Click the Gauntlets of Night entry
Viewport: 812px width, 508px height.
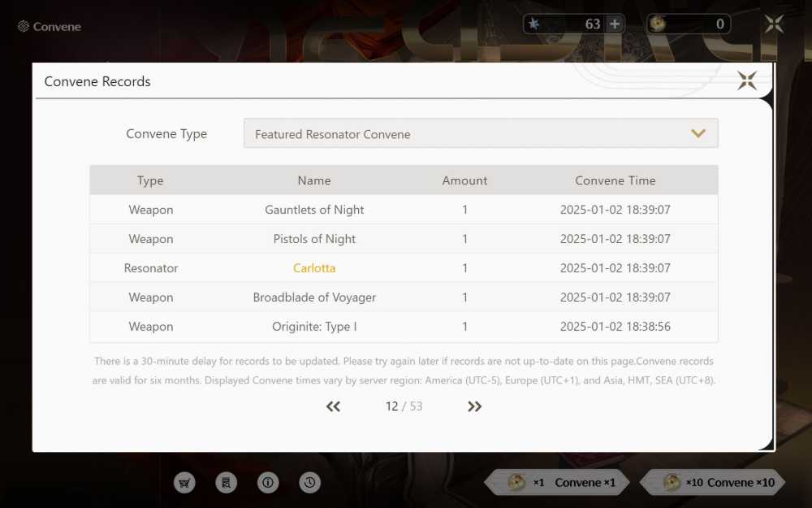click(314, 210)
